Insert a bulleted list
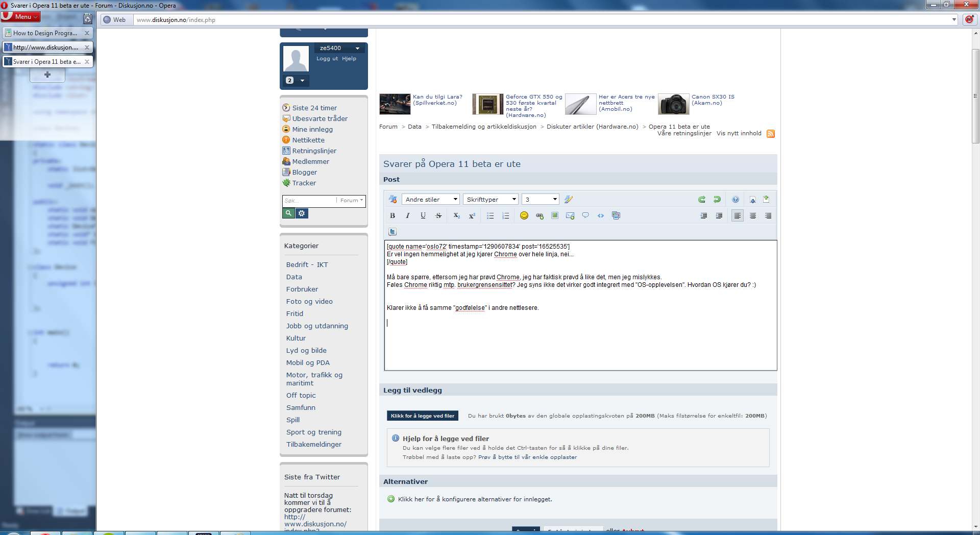 (x=491, y=216)
